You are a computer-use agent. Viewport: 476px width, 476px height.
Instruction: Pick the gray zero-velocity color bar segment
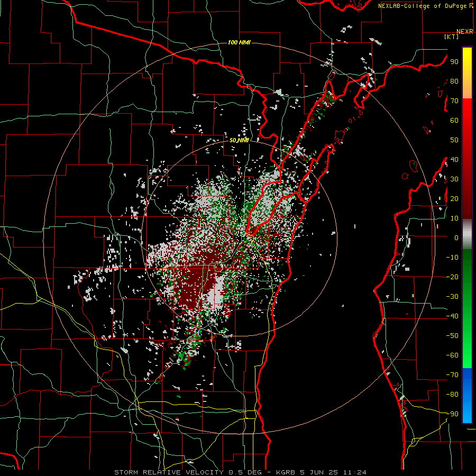pos(467,234)
